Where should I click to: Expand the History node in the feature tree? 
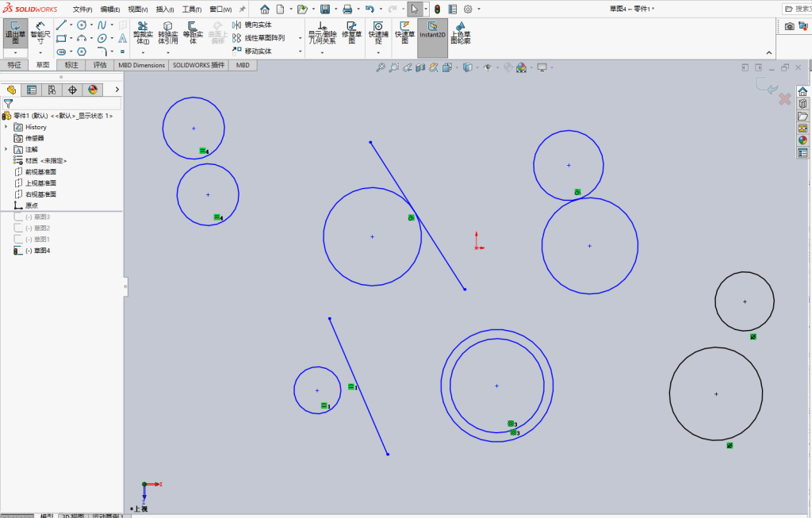tap(6, 127)
